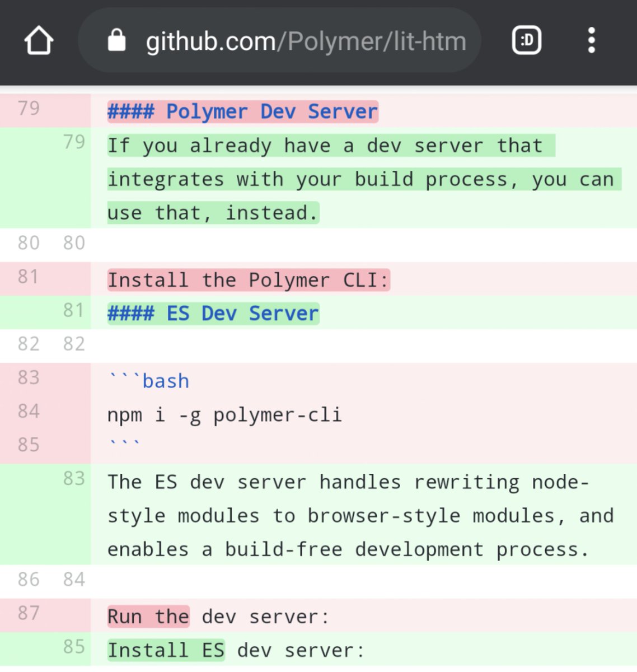The width and height of the screenshot is (637, 672).
Task: Click the closing backticks on line 85
Action: pos(124,443)
